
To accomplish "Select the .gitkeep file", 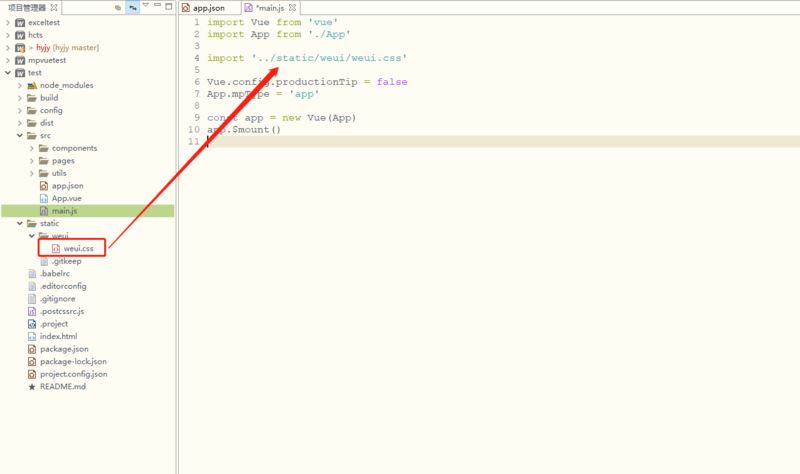I will (x=66, y=261).
